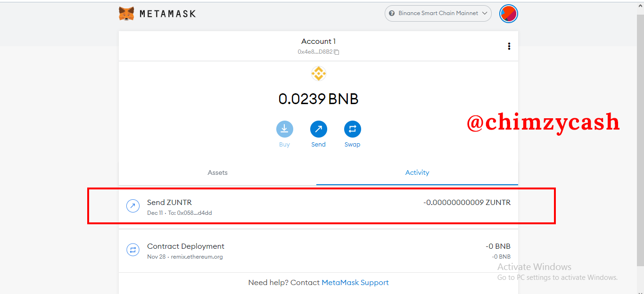This screenshot has width=644, height=294.
Task: Click the Swap icon button
Action: [352, 129]
